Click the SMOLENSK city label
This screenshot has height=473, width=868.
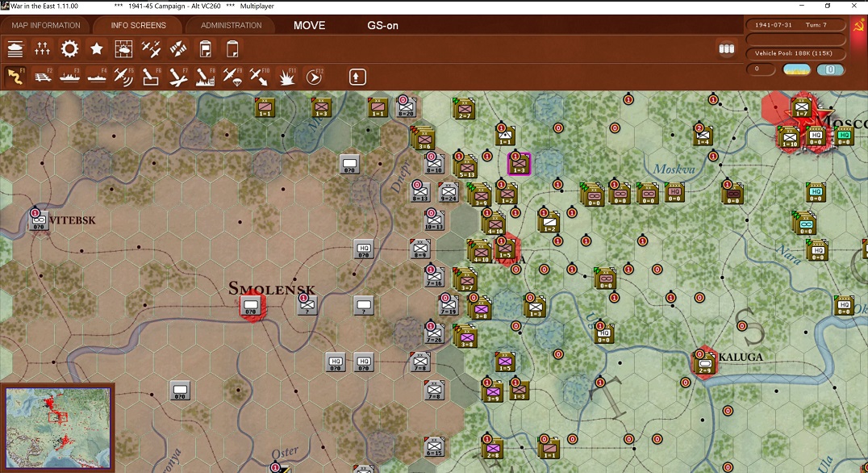(x=272, y=289)
